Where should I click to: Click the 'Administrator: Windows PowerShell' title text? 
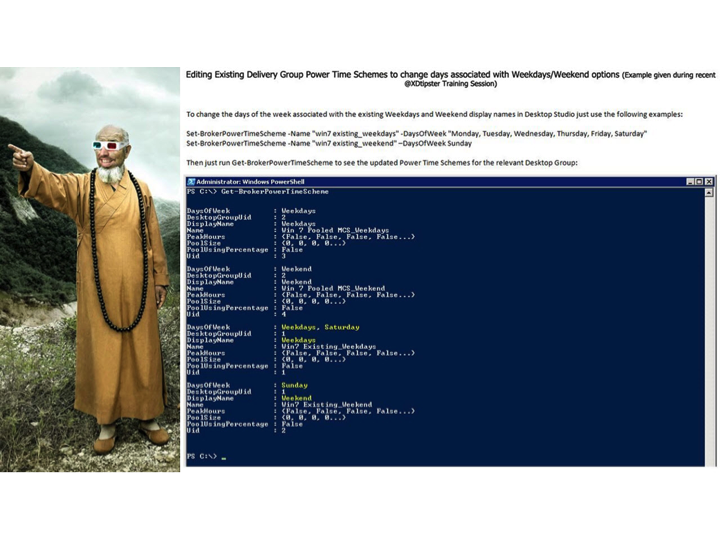pyautogui.click(x=250, y=182)
